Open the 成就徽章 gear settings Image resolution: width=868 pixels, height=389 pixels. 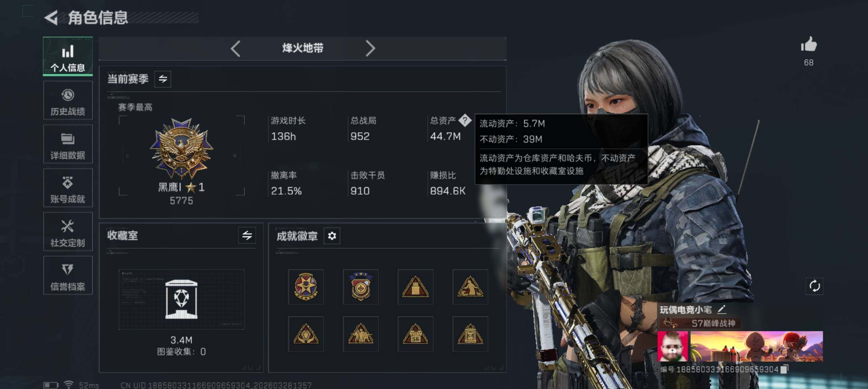click(x=332, y=236)
